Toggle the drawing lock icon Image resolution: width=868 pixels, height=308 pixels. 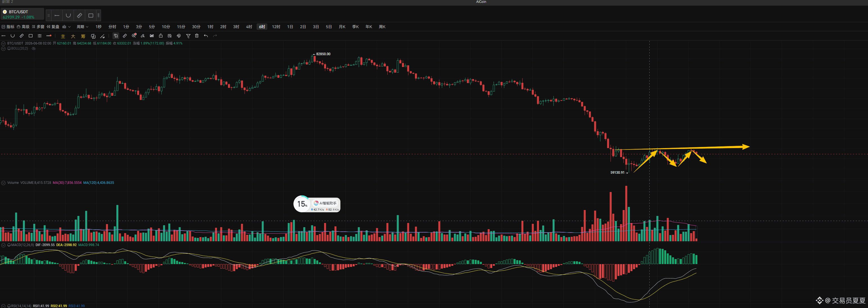pos(161,36)
